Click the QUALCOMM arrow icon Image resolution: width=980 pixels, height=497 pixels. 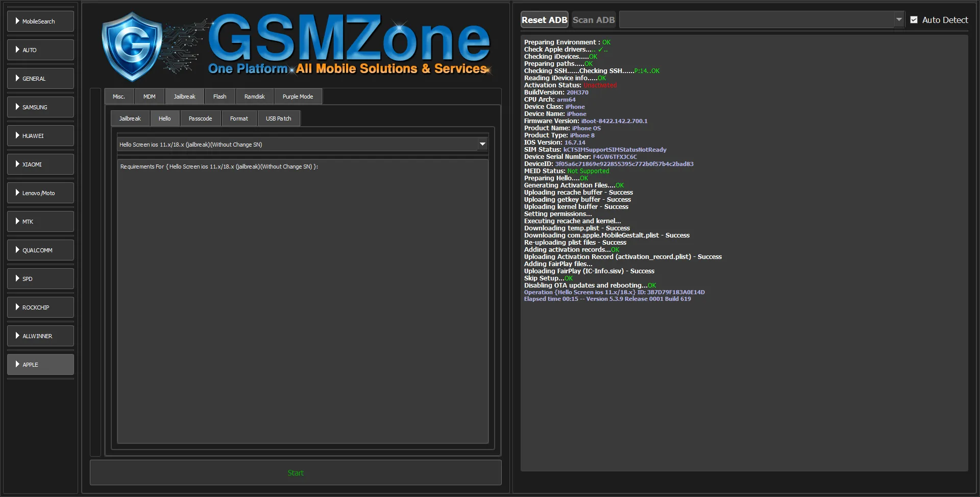[x=17, y=250]
